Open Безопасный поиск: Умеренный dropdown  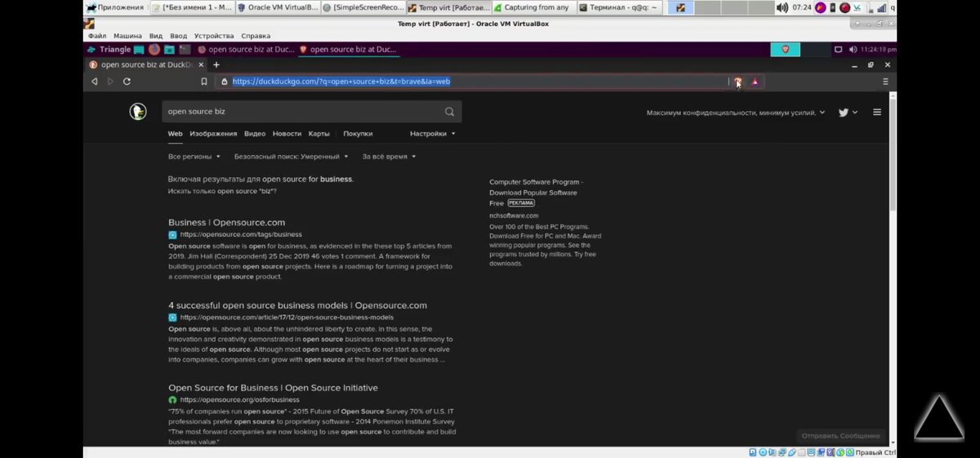(291, 156)
